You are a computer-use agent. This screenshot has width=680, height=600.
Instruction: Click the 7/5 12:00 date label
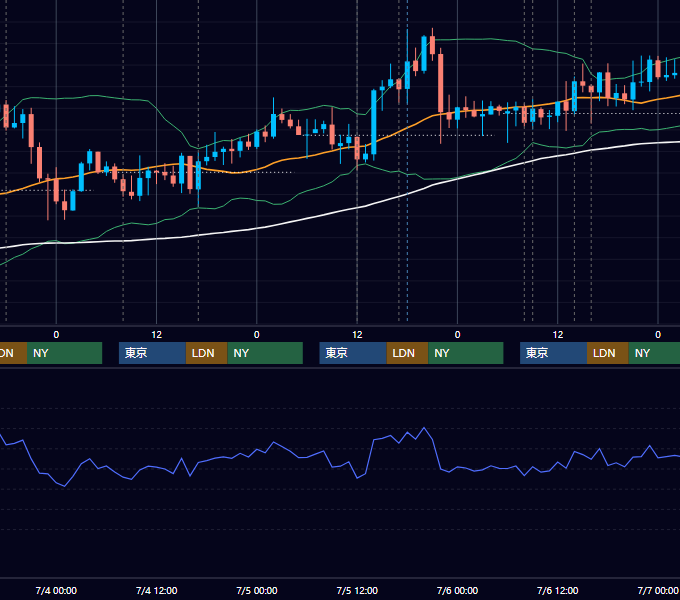point(357,590)
